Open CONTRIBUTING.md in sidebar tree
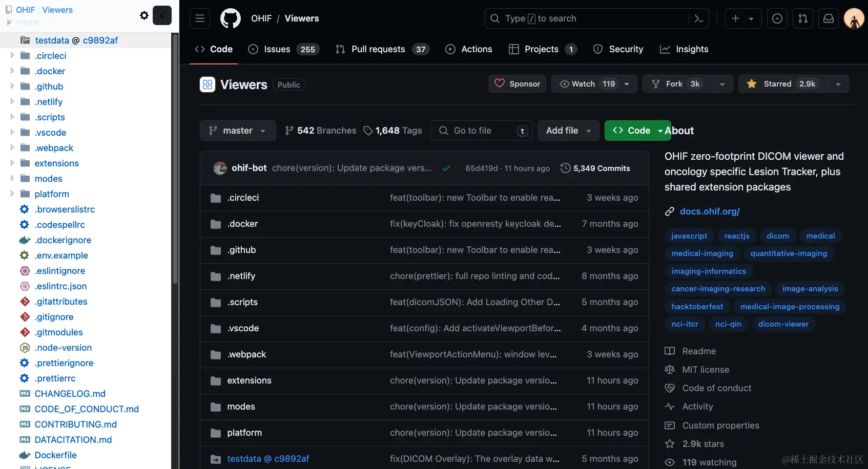The height and width of the screenshot is (469, 868). tap(76, 424)
